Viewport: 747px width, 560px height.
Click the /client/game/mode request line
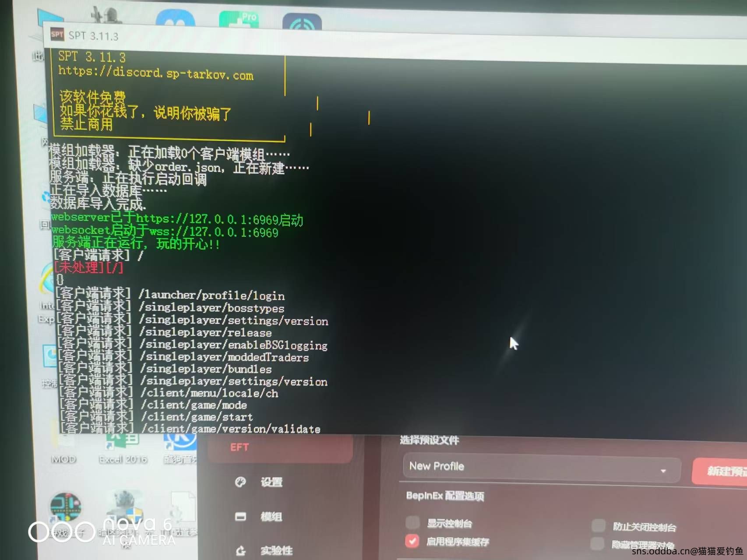point(153,405)
